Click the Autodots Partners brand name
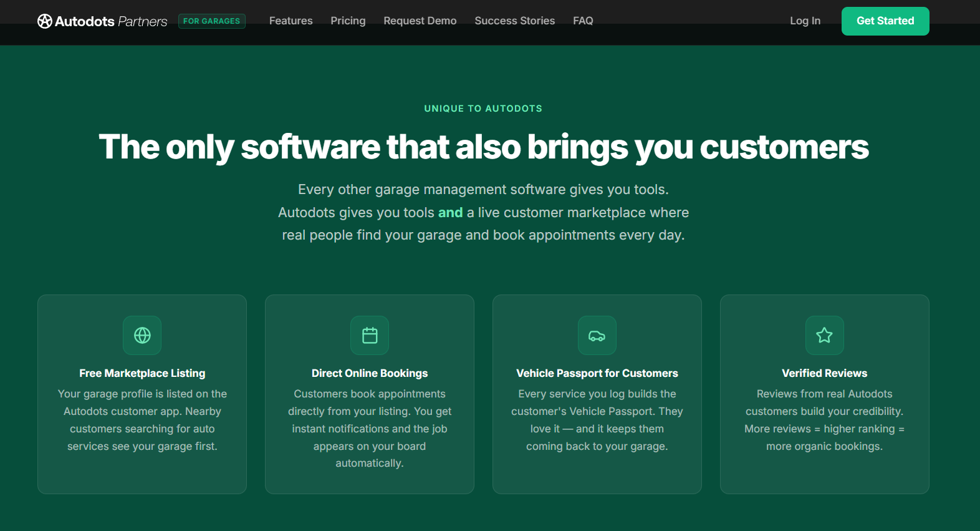This screenshot has width=980, height=531. coord(111,21)
